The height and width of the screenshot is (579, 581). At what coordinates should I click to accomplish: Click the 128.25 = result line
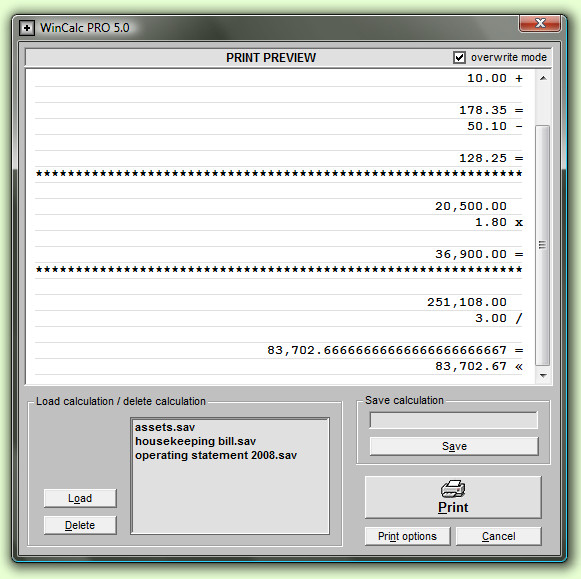coord(491,159)
